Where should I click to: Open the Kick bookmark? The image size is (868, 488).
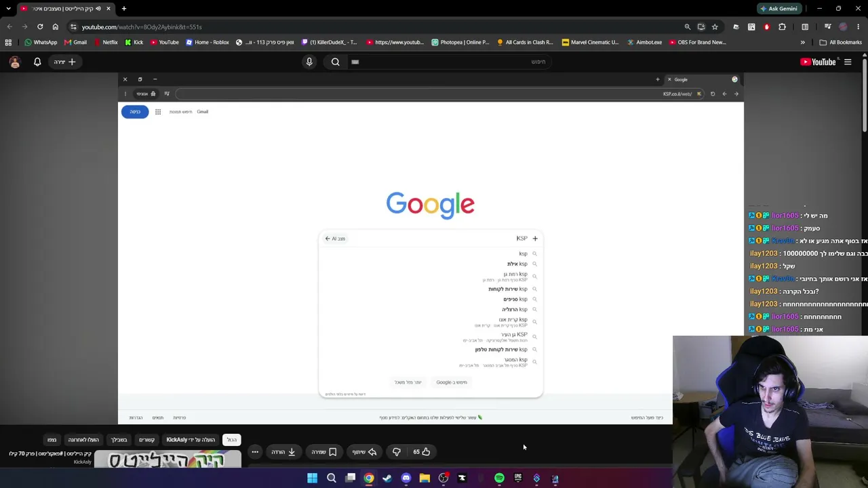pos(134,42)
